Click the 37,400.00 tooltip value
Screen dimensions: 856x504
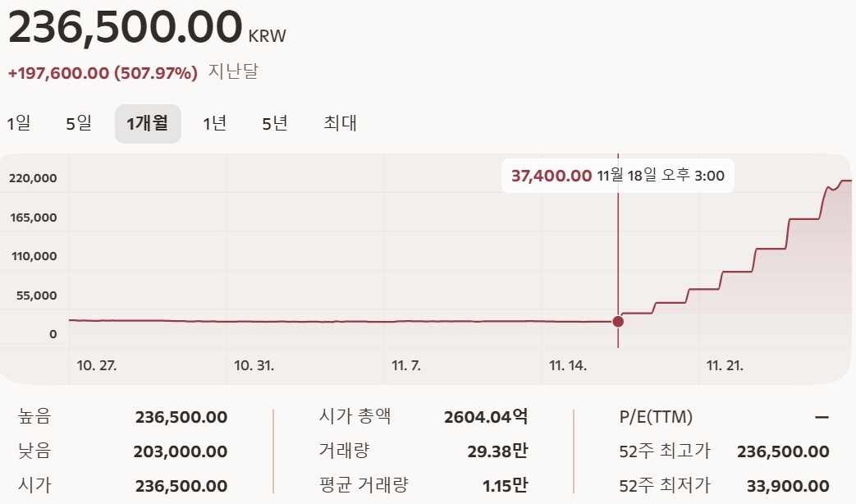point(552,175)
